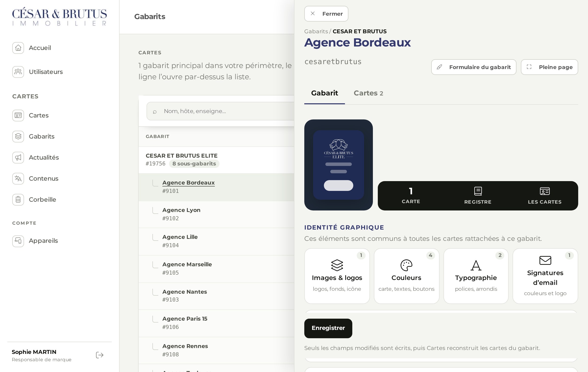Expand panel with Pleine page
The width and height of the screenshot is (588, 372).
coord(549,67)
